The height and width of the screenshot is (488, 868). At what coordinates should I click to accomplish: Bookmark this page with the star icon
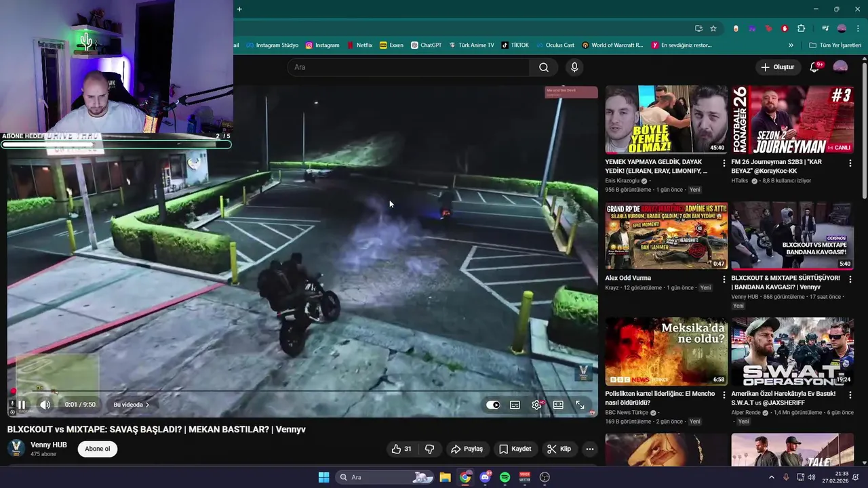pos(713,28)
